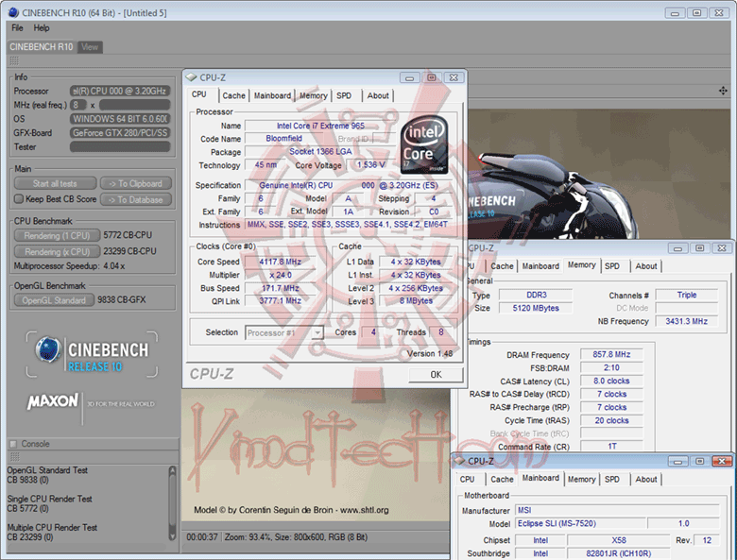
Task: Select CPU tab in front CPU-Z window
Action: [x=199, y=93]
